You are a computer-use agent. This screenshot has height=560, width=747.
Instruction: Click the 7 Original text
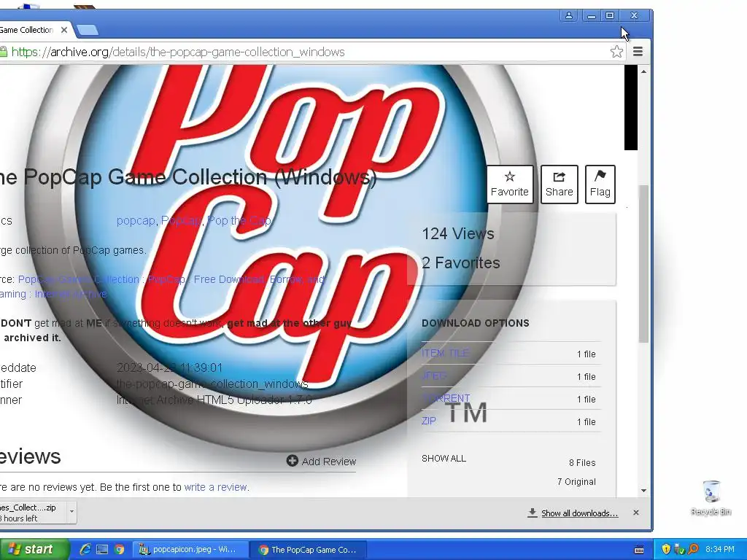coord(576,482)
